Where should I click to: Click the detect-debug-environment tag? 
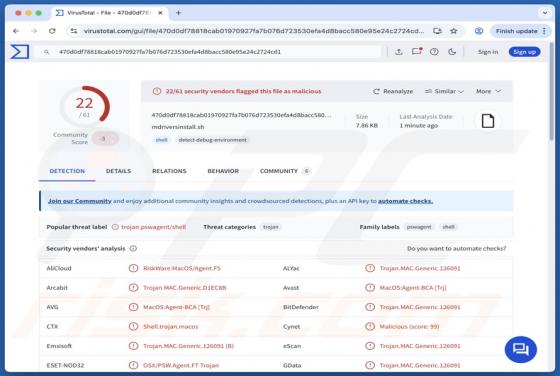point(212,140)
